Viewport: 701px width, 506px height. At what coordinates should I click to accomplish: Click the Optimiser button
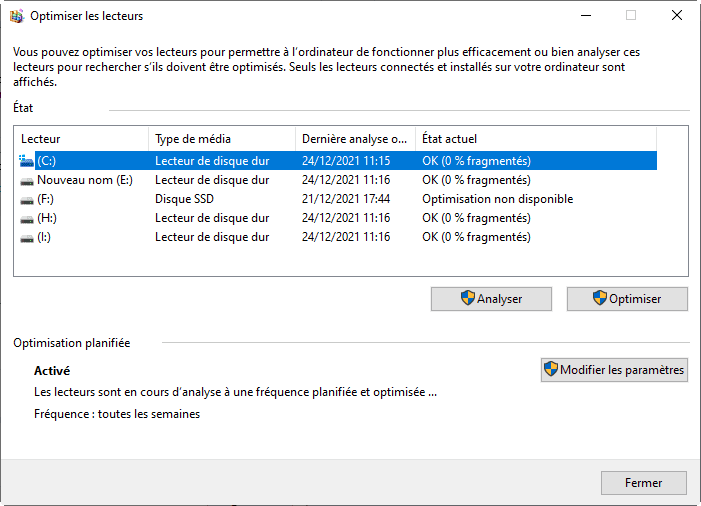(627, 299)
